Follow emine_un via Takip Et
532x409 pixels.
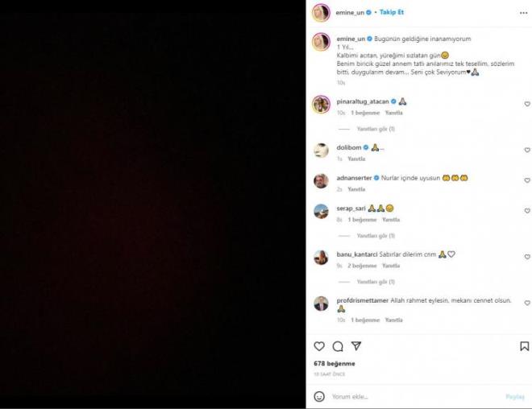pos(392,12)
